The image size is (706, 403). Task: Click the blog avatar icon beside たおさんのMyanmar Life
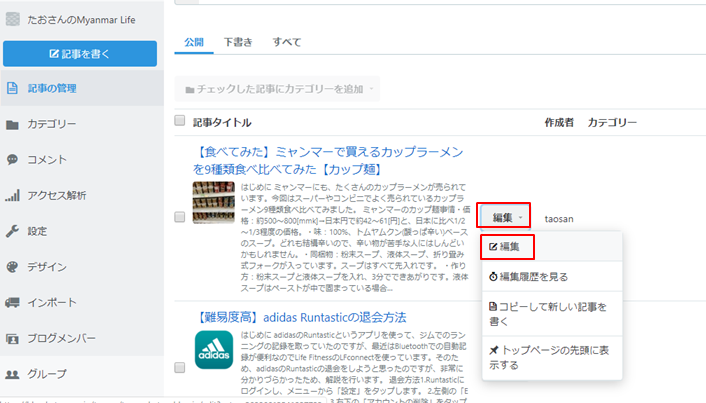point(13,19)
